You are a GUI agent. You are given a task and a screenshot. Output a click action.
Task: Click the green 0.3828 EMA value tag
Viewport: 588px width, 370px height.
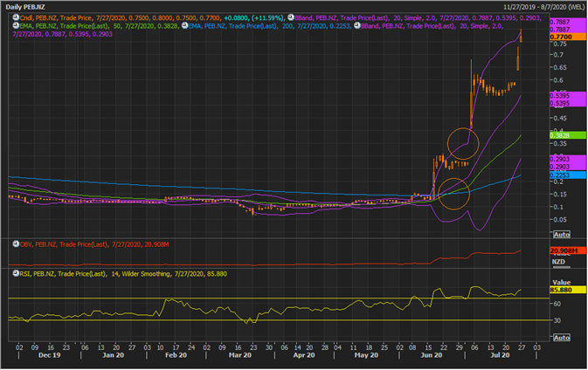568,135
